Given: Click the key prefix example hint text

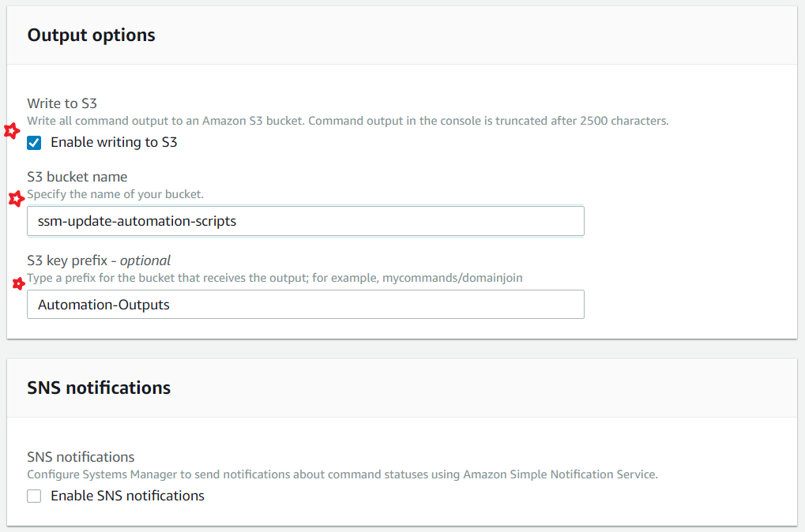Looking at the screenshot, I should (275, 278).
